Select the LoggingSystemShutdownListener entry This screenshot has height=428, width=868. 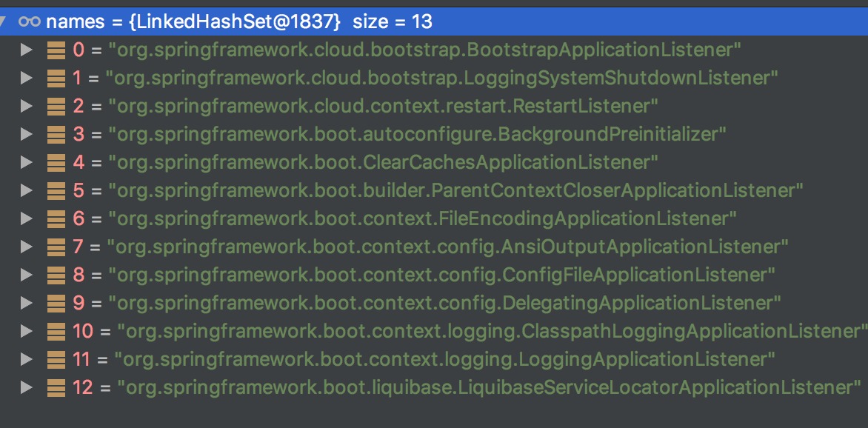click(x=441, y=78)
